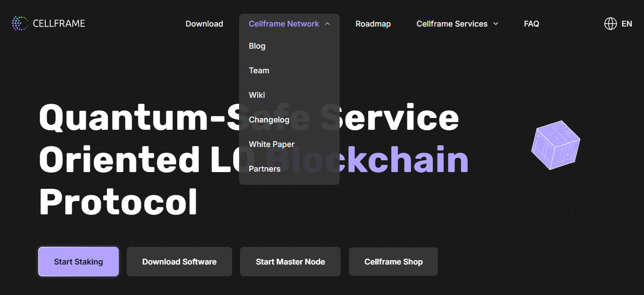Expand the Cellframe Services chevron
Viewport: 644px width, 295px height.
point(496,24)
